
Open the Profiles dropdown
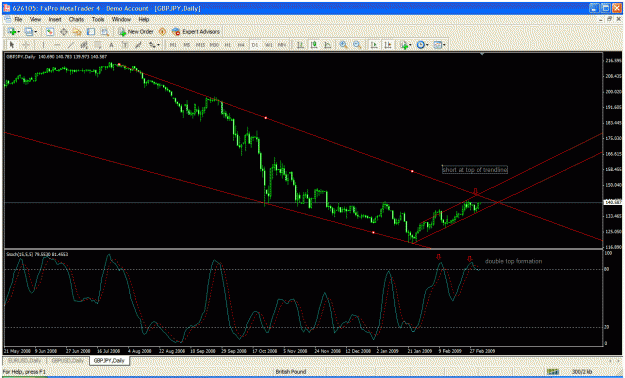click(31, 32)
